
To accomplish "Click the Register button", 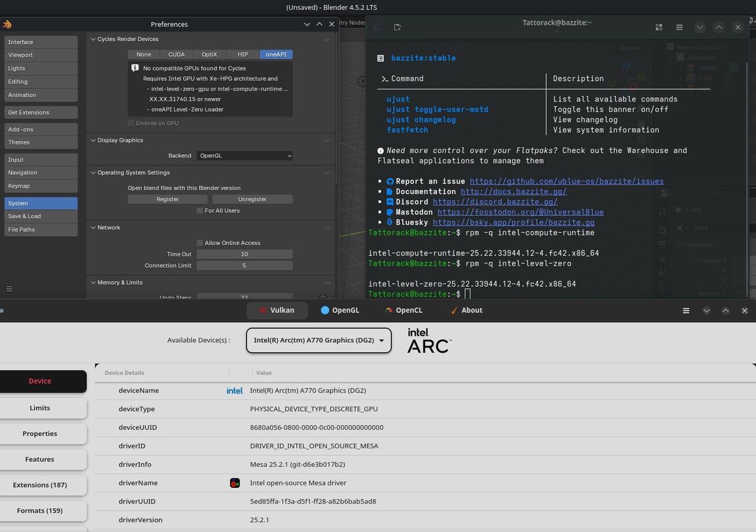I will 168,200.
